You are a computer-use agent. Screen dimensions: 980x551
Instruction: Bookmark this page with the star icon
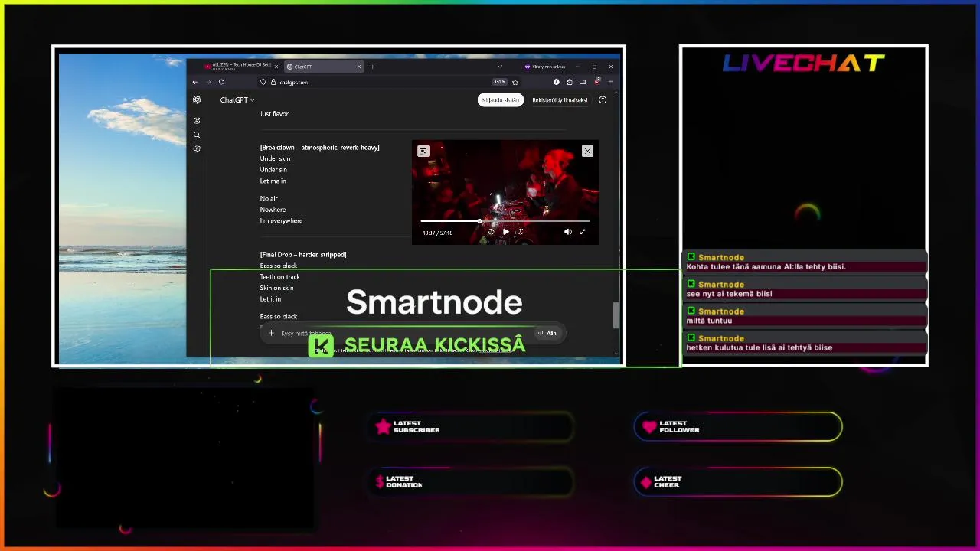(515, 82)
